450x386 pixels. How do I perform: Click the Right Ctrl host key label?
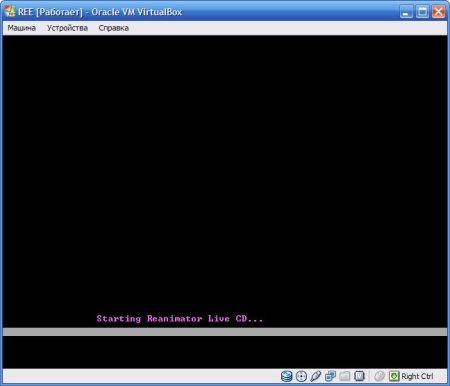pyautogui.click(x=417, y=376)
